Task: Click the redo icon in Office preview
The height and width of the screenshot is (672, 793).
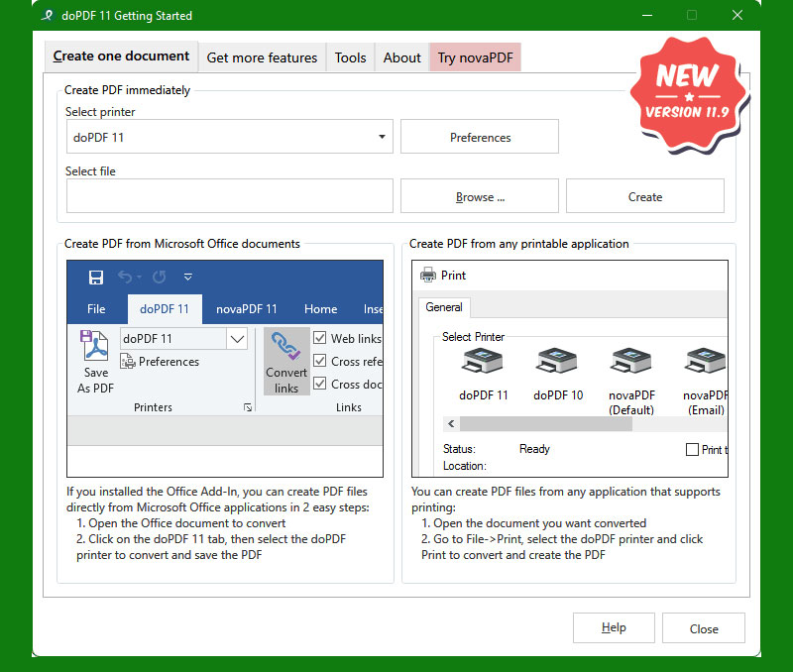Action: [160, 278]
